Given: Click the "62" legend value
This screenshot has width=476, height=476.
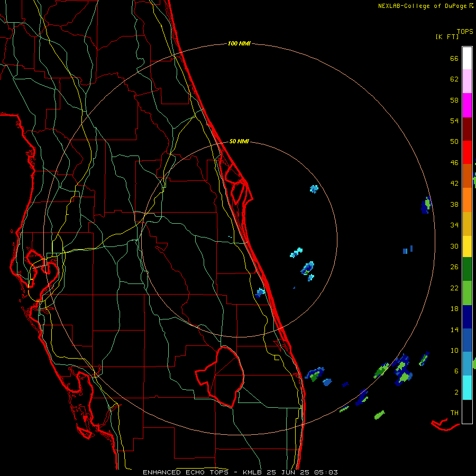Looking at the screenshot, I should click(x=454, y=79).
